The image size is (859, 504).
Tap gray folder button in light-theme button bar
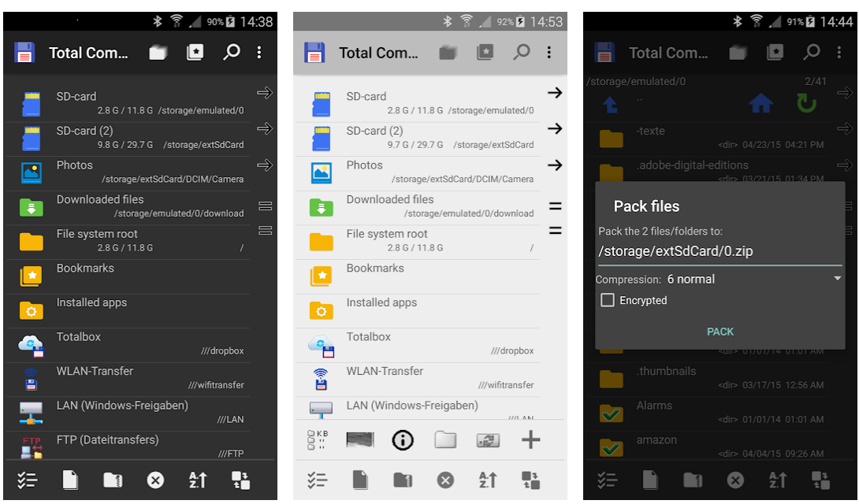pos(445,439)
